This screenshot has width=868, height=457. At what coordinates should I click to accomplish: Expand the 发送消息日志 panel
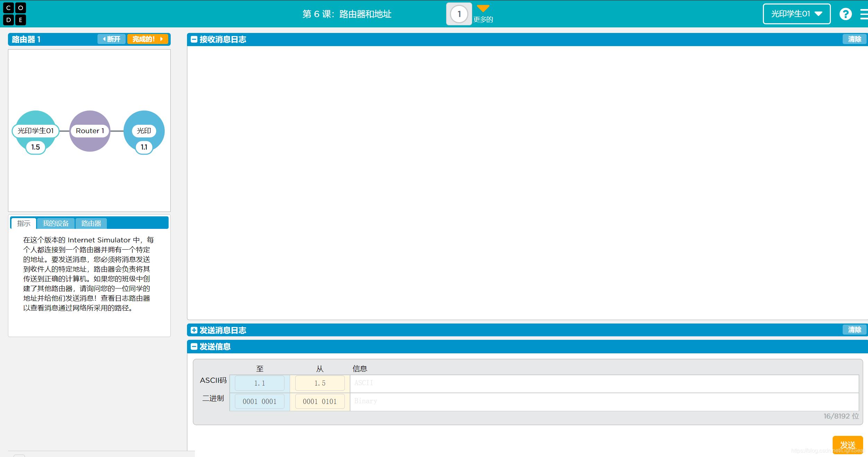click(194, 330)
